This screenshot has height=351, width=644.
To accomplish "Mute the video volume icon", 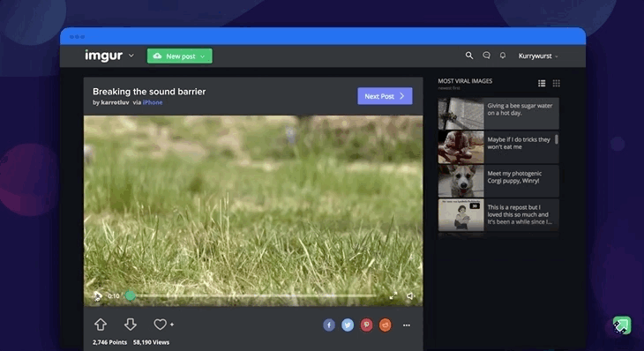I will [410, 296].
